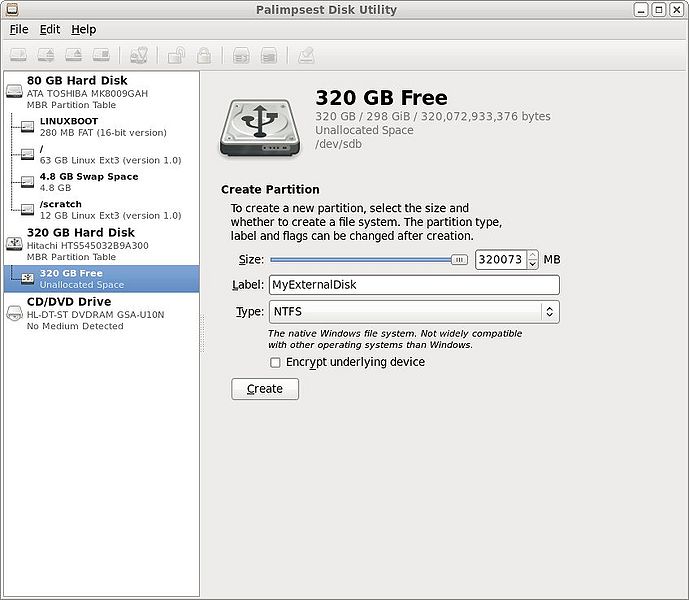Open the Help menu
Screen dimensions: 689x600
point(83,29)
